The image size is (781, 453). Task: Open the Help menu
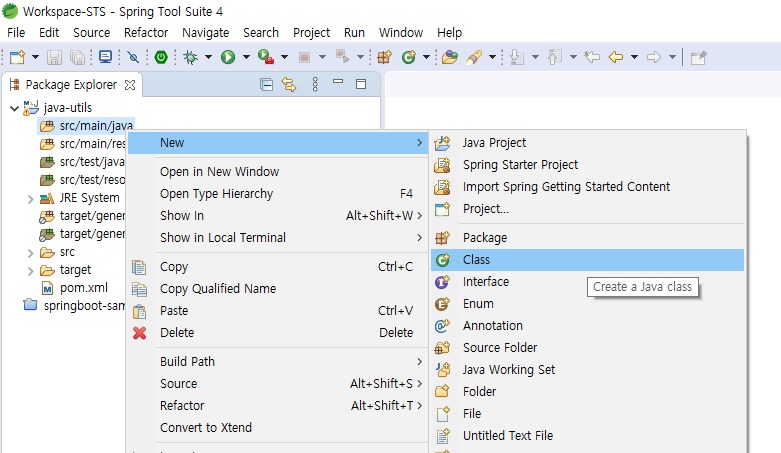[x=450, y=32]
